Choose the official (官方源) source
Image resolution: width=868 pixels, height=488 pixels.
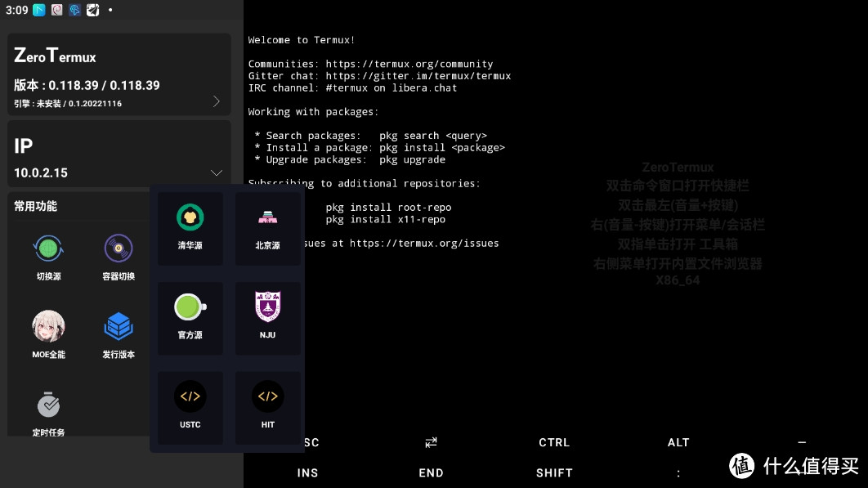(190, 318)
